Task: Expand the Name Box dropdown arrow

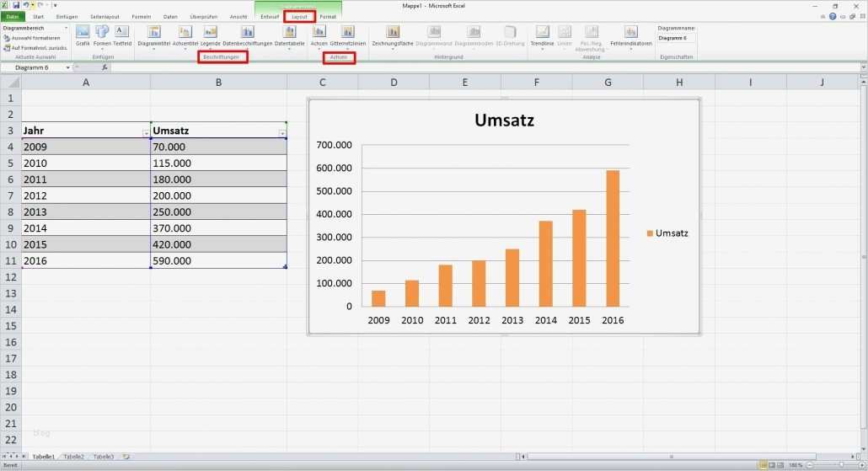Action: [x=67, y=67]
